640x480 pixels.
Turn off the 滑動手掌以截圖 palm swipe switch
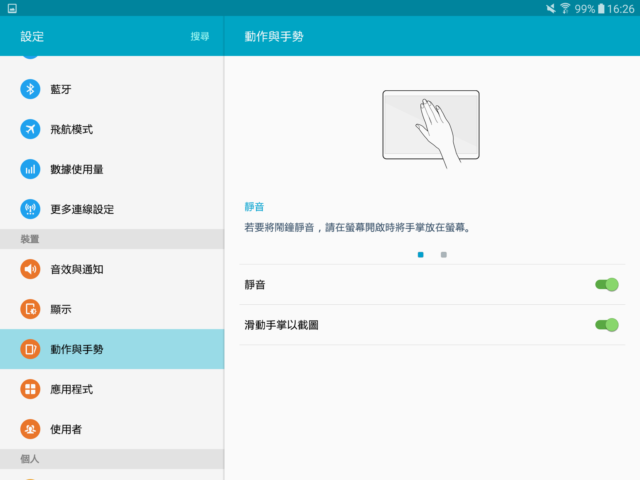(x=607, y=325)
